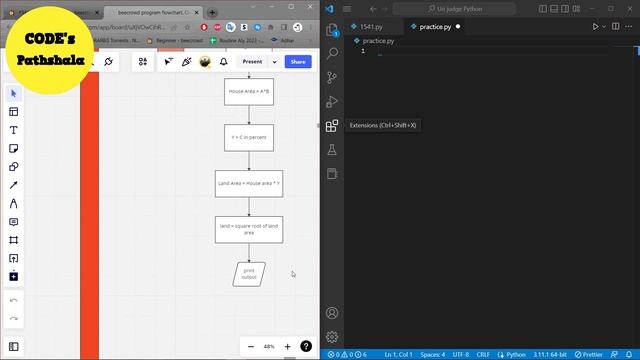Open the reactions confetti icon in Miro
640x360 pixels.
(x=187, y=62)
